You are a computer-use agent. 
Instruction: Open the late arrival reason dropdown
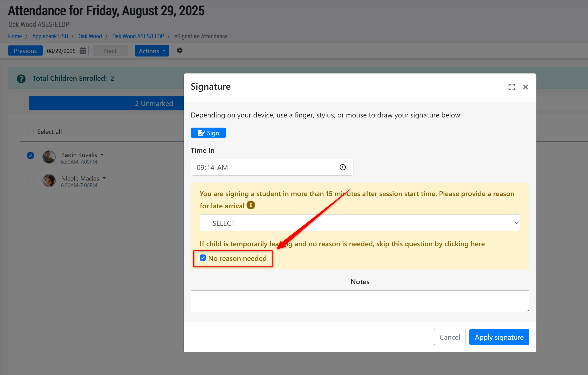pos(360,223)
